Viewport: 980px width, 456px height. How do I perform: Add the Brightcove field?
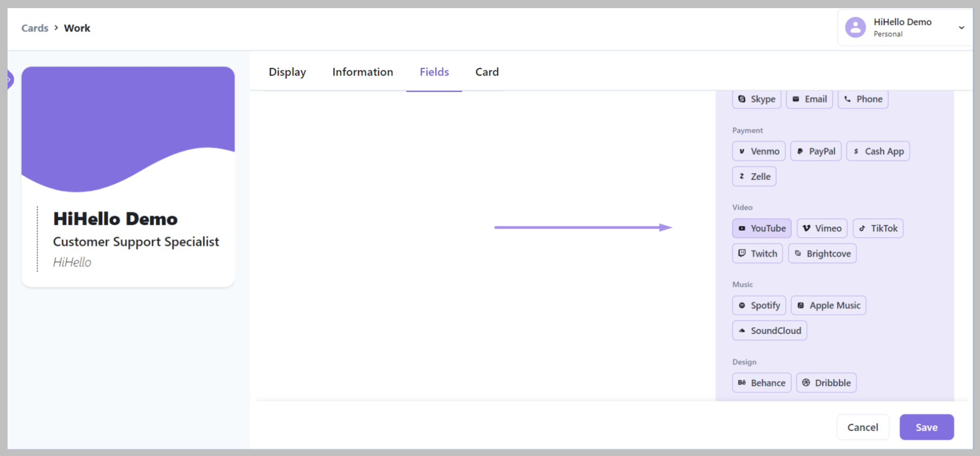(x=823, y=253)
